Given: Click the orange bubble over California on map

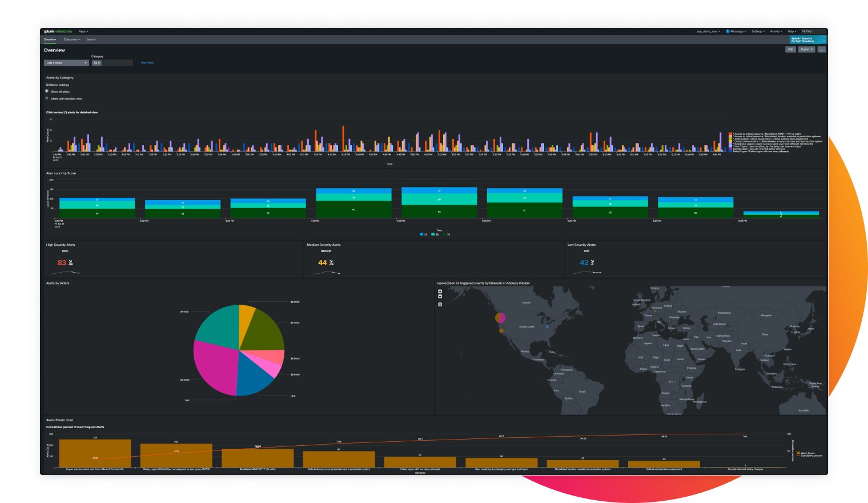Looking at the screenshot, I should coord(501,330).
